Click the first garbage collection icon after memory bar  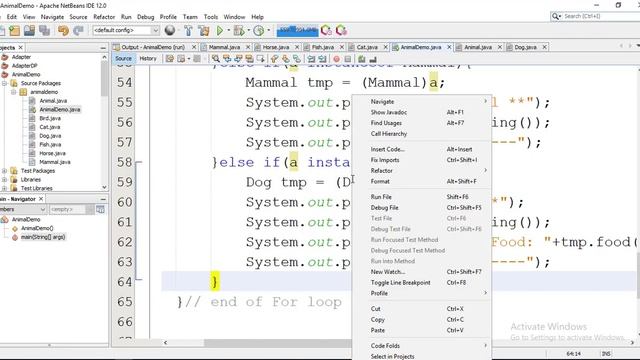pos(326,31)
